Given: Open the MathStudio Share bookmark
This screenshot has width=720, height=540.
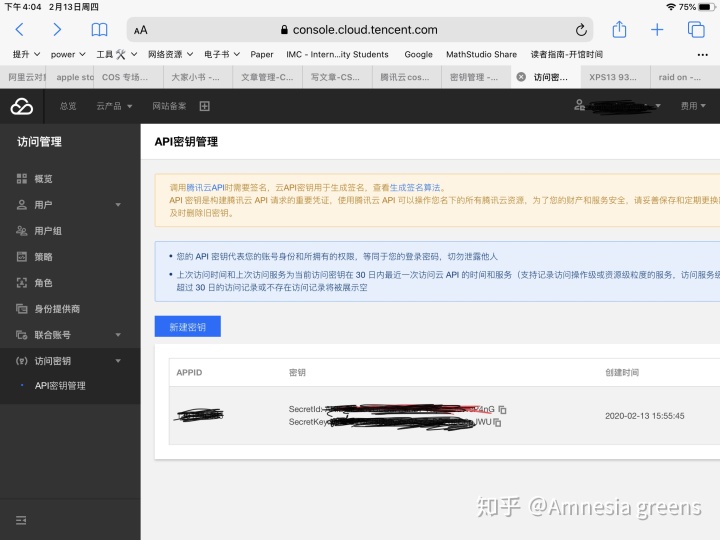Looking at the screenshot, I should 481,54.
